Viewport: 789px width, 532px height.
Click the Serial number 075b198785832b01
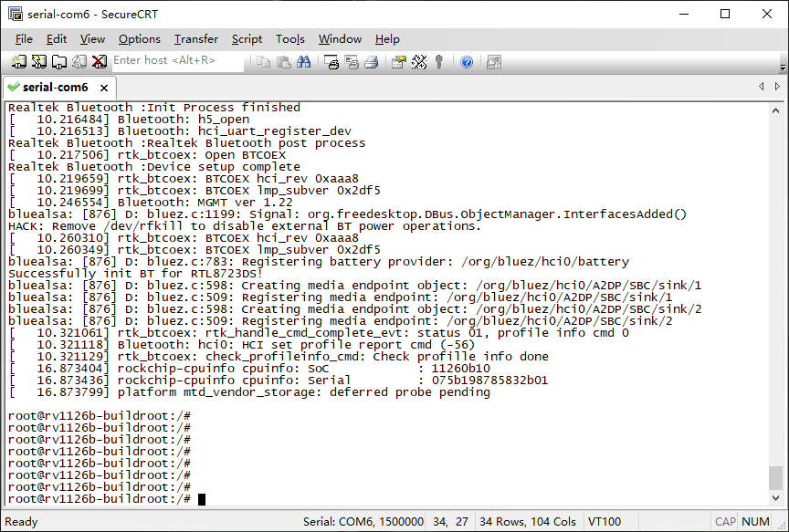pos(489,381)
